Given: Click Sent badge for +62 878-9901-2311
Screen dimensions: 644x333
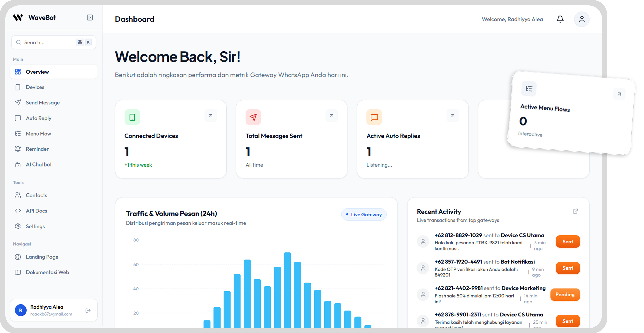Looking at the screenshot, I should [568, 321].
